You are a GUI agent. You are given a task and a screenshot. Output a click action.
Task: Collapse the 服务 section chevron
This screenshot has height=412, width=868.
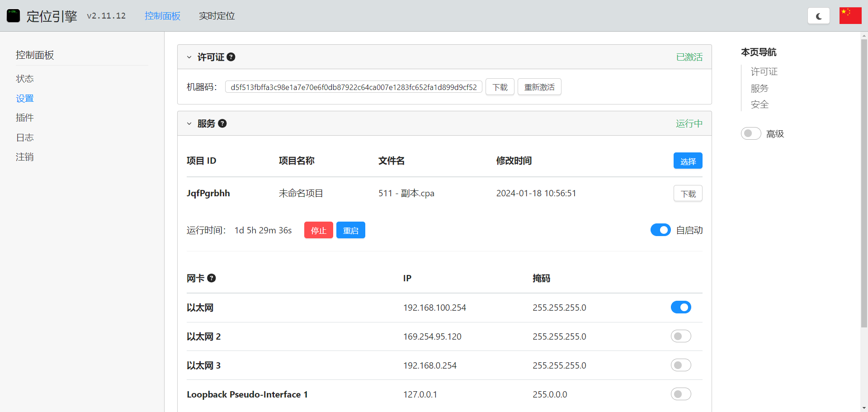(x=189, y=124)
